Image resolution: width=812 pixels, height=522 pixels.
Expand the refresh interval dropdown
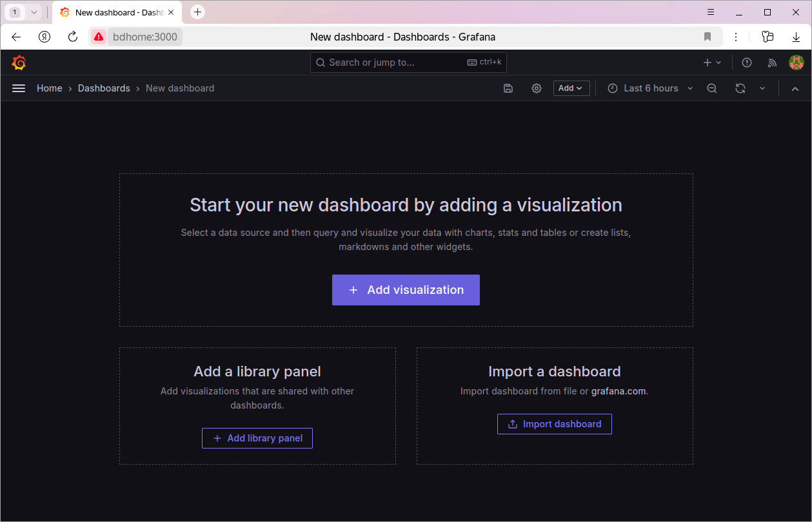[x=762, y=88]
